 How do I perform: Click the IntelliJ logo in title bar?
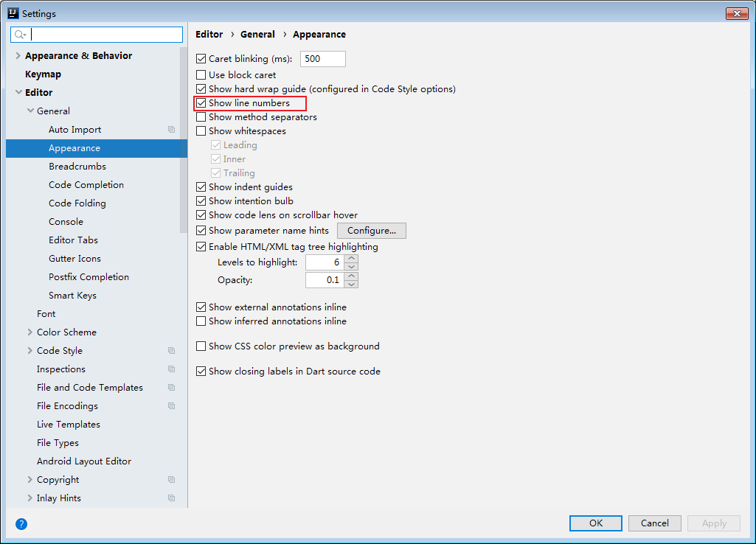click(13, 13)
